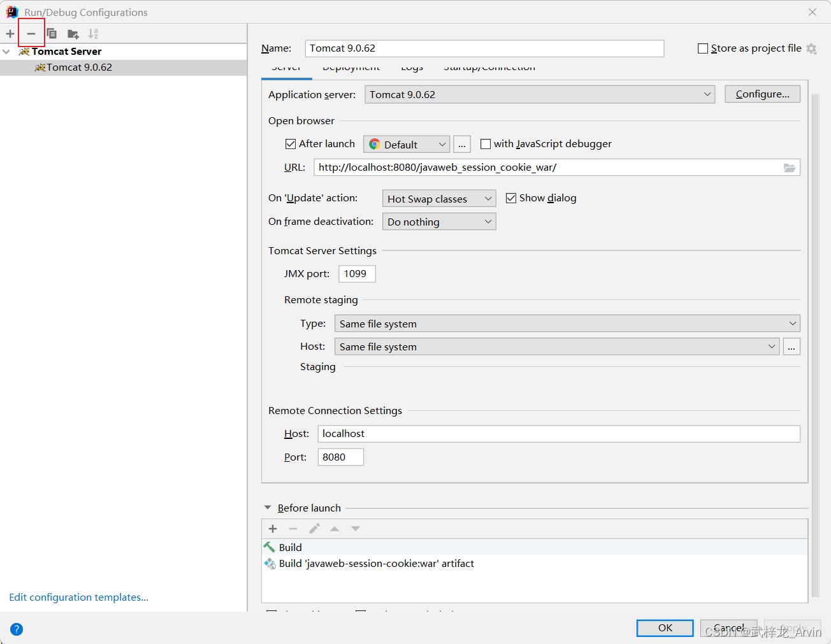Enable with JavaScript debugger checkbox
Image resolution: width=831 pixels, height=644 pixels.
click(x=486, y=144)
